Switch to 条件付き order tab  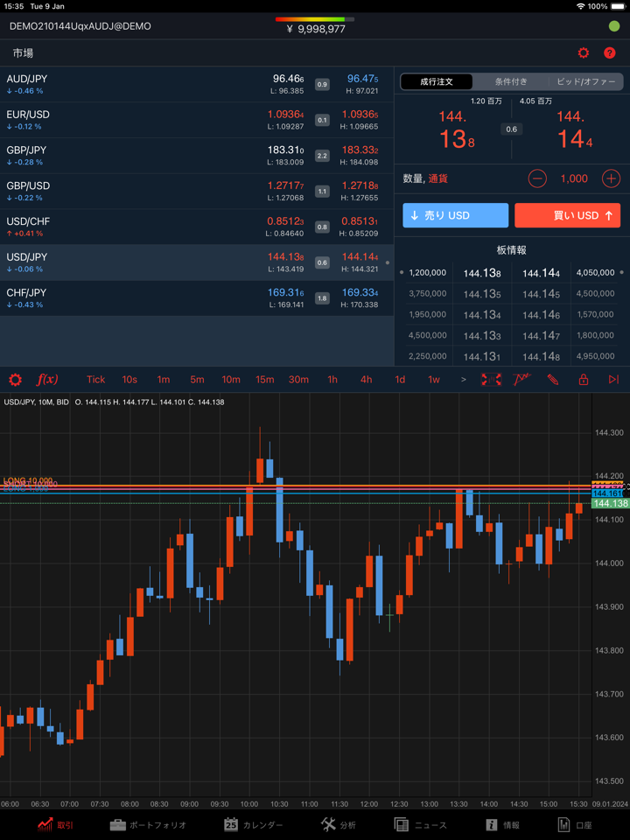coord(511,81)
